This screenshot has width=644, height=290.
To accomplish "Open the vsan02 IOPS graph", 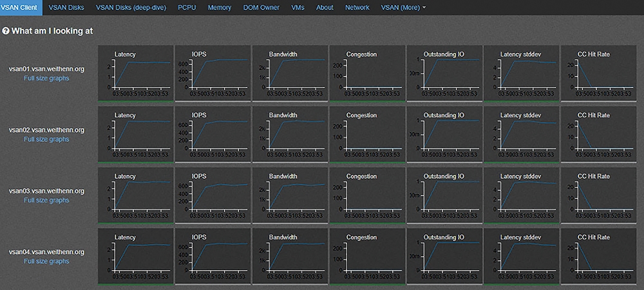I will (x=213, y=134).
